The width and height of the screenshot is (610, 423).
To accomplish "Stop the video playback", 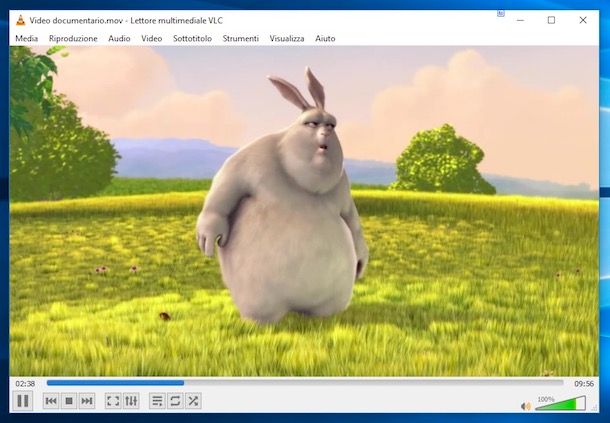I will pos(69,401).
